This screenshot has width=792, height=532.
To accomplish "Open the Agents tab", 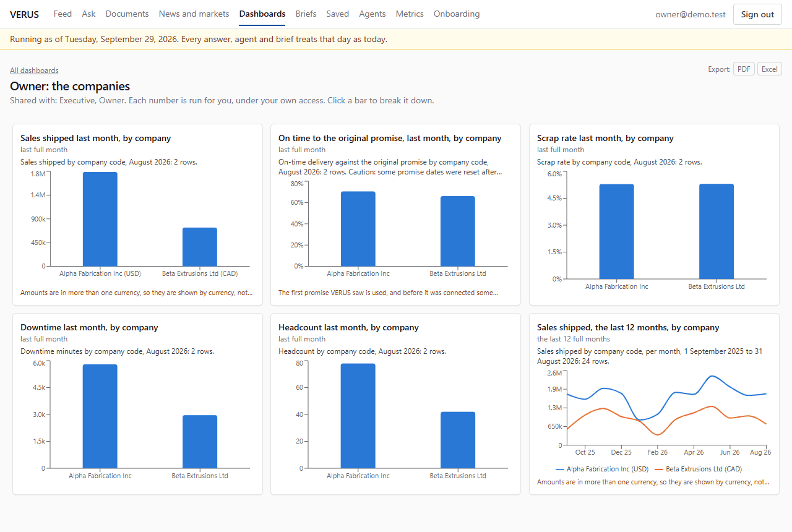I will (x=372, y=14).
